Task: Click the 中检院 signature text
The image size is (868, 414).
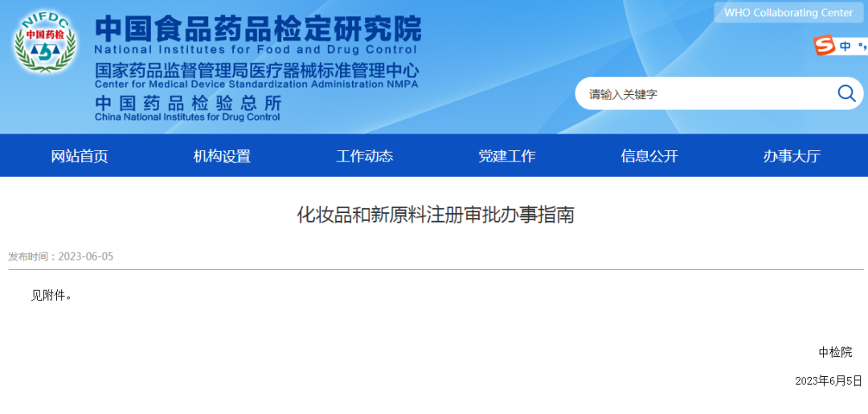Action: point(835,352)
